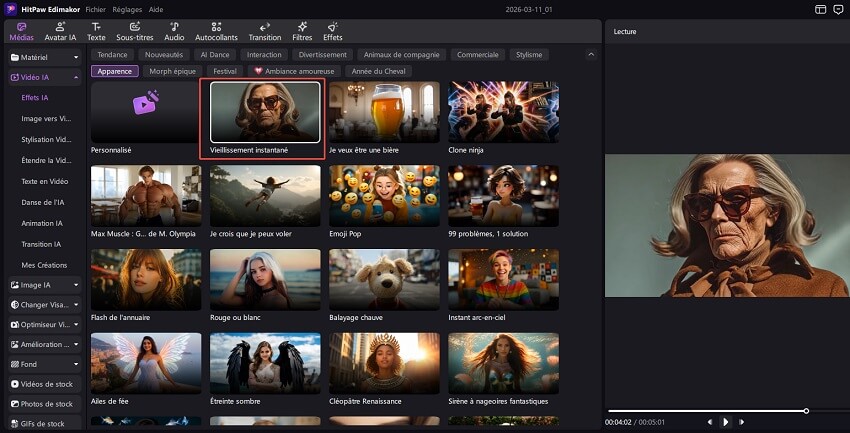Viewport: 850px width, 433px height.
Task: Select the Clone ninja effect thumbnail
Action: tap(504, 112)
